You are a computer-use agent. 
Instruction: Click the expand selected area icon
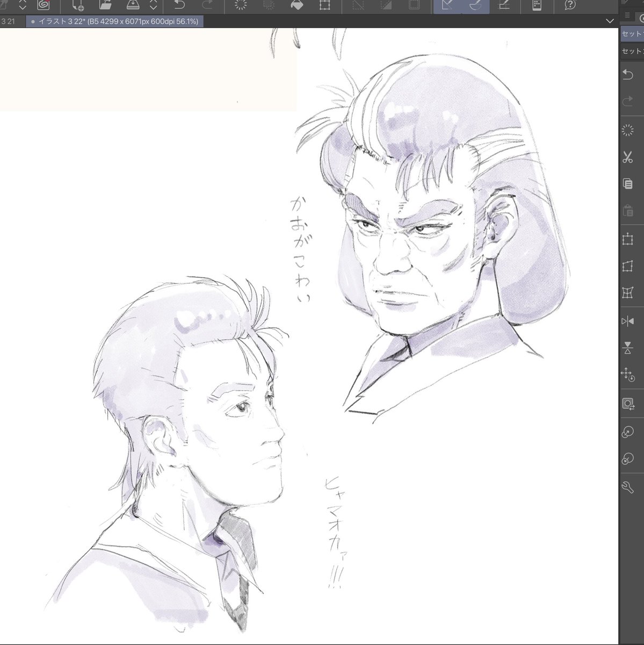tap(627, 432)
